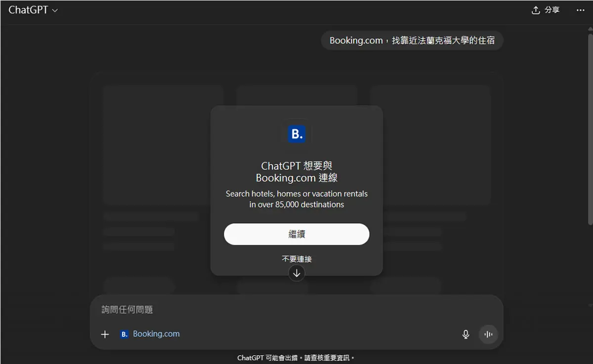The width and height of the screenshot is (593, 364).
Task: Click the 繼續 continue button
Action: tap(296, 234)
